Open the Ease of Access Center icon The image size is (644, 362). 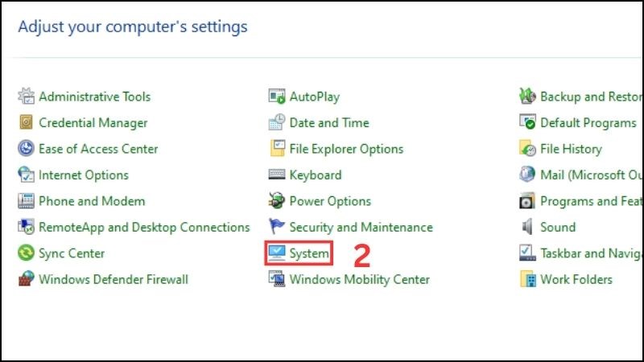(27, 149)
